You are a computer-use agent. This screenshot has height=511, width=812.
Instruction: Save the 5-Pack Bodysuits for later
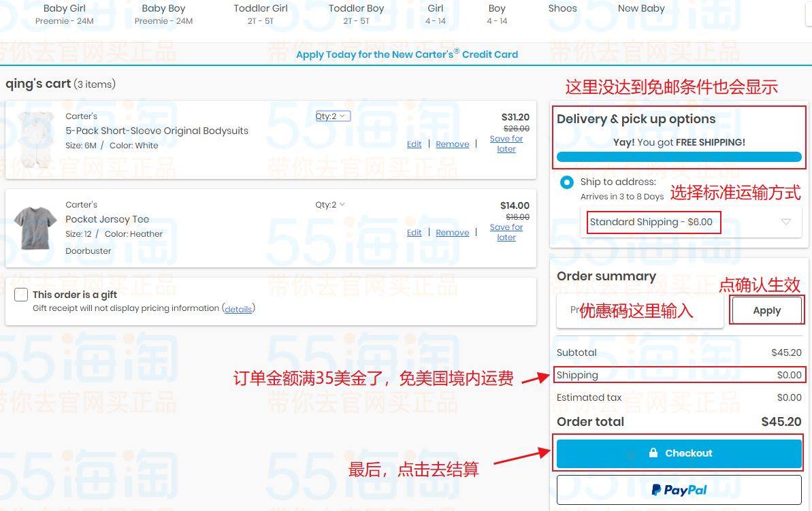[506, 144]
